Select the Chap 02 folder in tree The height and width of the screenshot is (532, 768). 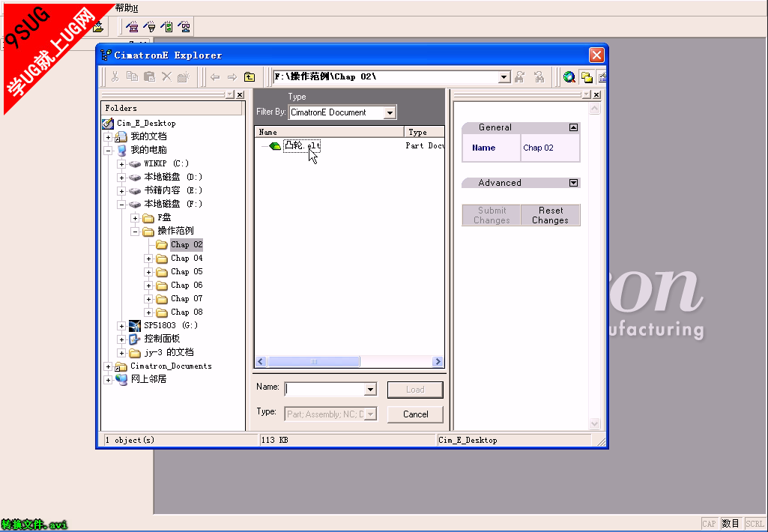click(x=186, y=244)
